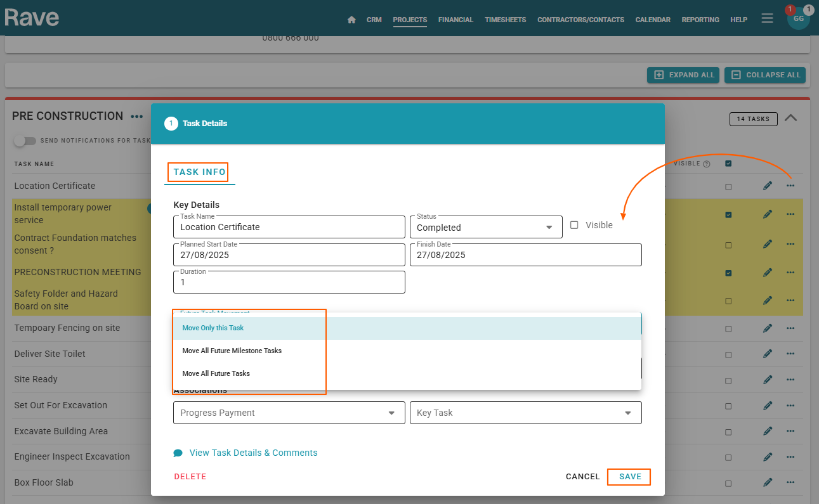Open TIMESHEETS in the top navigation
This screenshot has width=819, height=504.
[505, 20]
